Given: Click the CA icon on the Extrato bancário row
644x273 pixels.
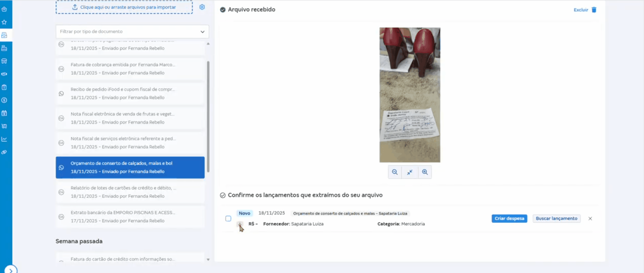Looking at the screenshot, I should coord(61,217).
